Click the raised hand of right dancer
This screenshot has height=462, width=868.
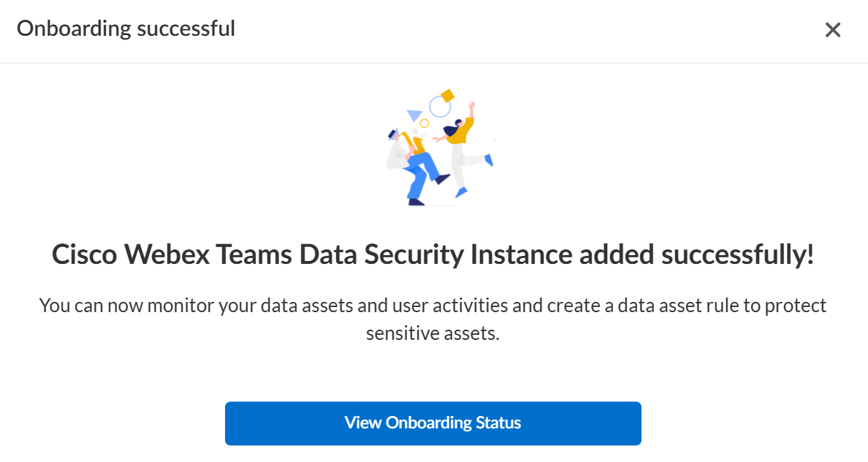pos(472,106)
